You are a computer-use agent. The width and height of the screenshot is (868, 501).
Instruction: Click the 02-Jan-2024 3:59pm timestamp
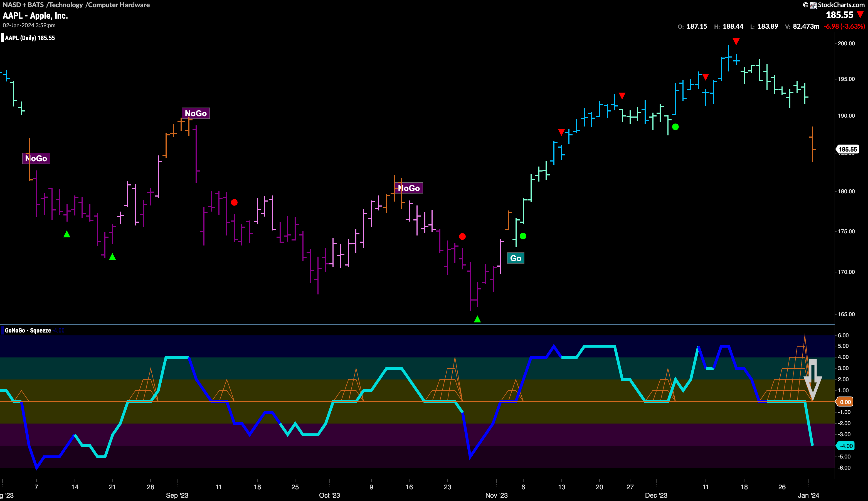point(29,26)
